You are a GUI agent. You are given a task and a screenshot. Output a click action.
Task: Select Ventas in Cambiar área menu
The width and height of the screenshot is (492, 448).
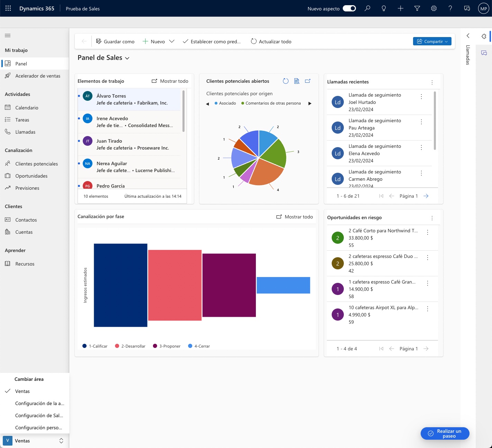pos(35,391)
